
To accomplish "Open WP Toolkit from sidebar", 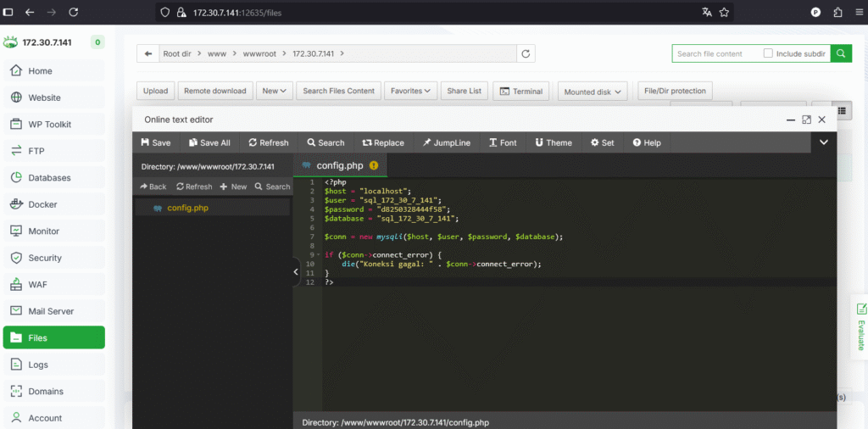I will [x=53, y=125].
